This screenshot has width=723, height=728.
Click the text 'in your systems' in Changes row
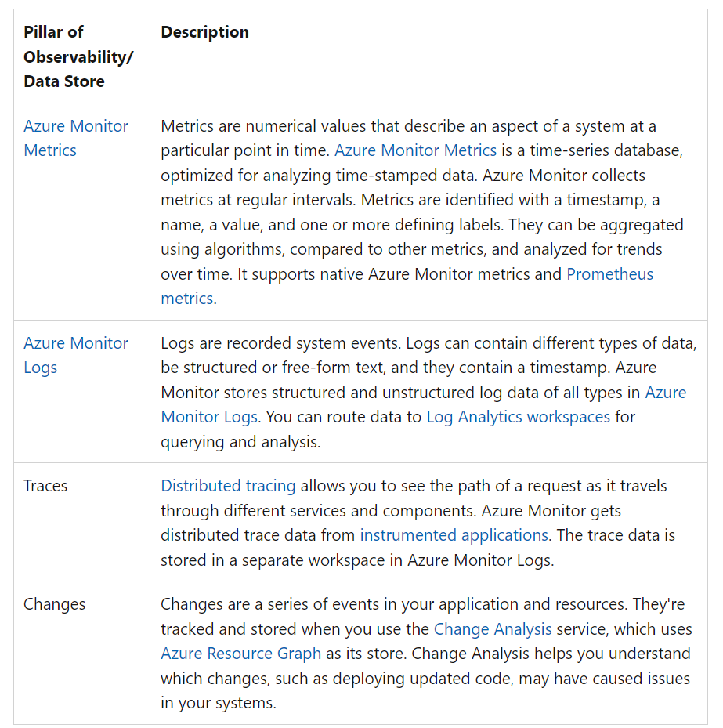click(219, 703)
